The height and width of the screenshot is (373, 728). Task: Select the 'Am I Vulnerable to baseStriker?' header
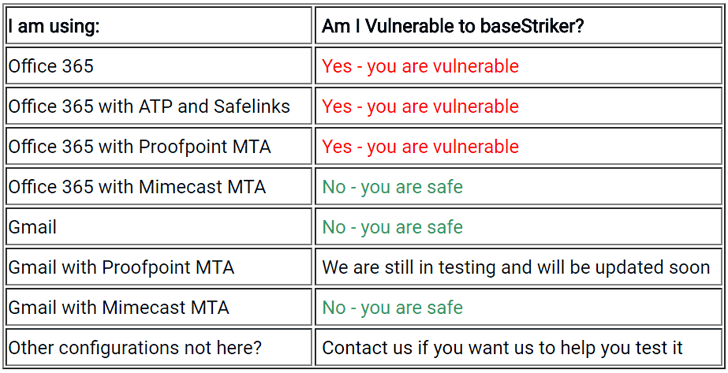[x=518, y=26]
